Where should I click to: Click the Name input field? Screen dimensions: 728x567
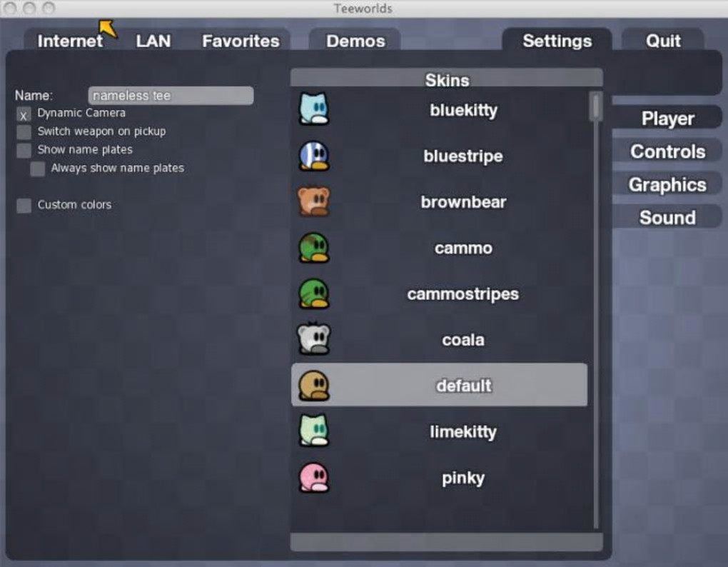pyautogui.click(x=171, y=96)
